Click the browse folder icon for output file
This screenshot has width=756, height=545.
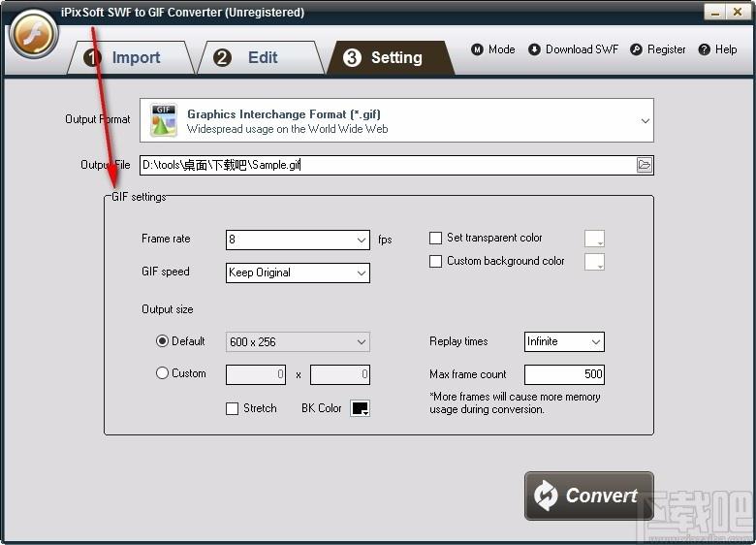645,165
